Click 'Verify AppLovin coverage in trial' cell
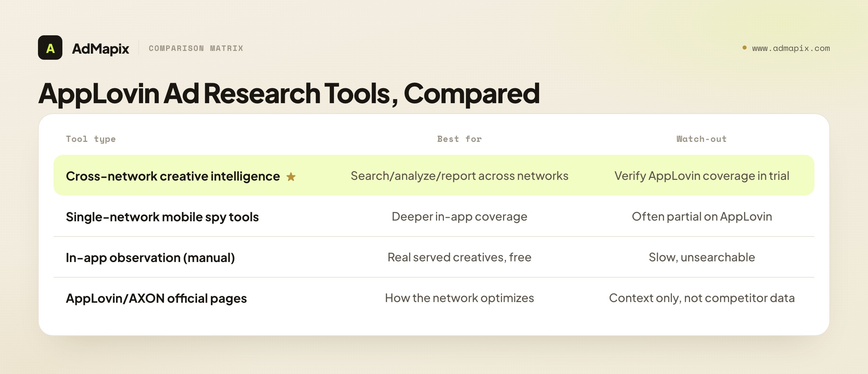The image size is (868, 374). (x=702, y=176)
